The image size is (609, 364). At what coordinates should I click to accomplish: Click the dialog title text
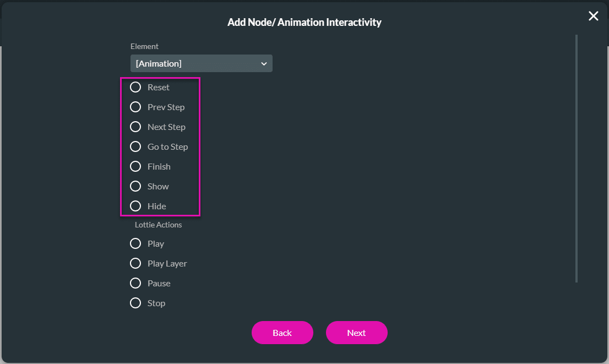pos(304,22)
